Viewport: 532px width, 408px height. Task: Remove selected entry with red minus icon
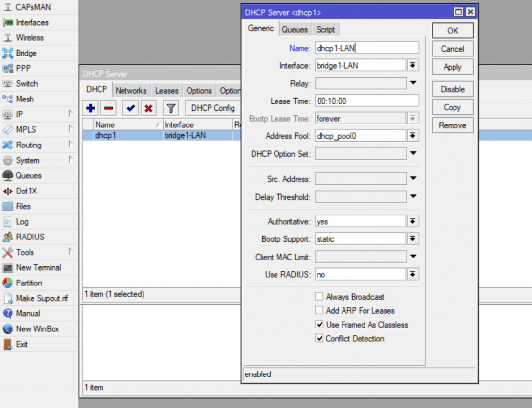[109, 108]
